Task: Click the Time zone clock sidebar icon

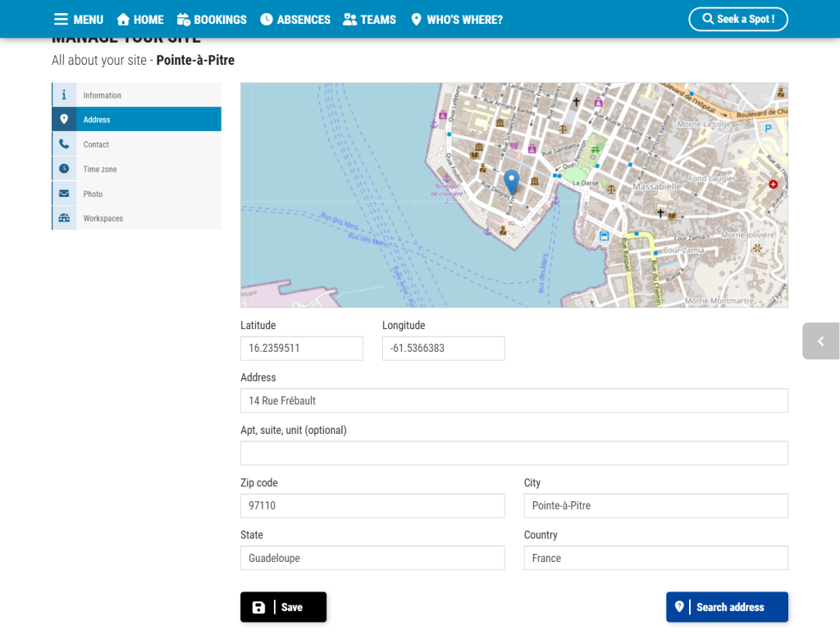Action: click(x=64, y=168)
